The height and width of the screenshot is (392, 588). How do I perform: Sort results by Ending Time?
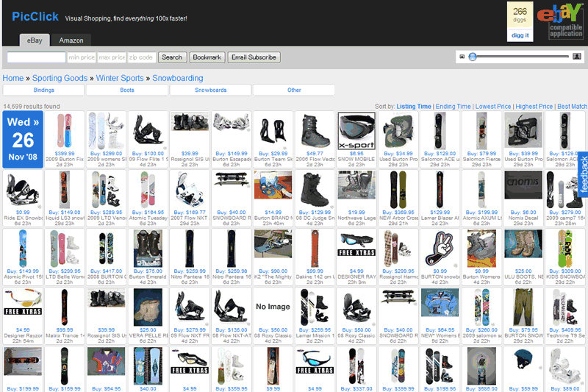(453, 107)
